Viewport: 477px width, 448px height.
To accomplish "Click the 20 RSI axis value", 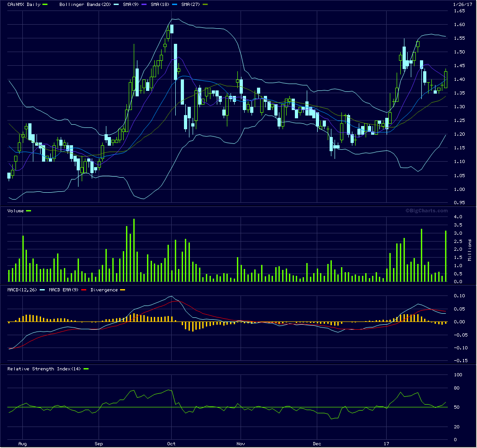I will pos(456,427).
